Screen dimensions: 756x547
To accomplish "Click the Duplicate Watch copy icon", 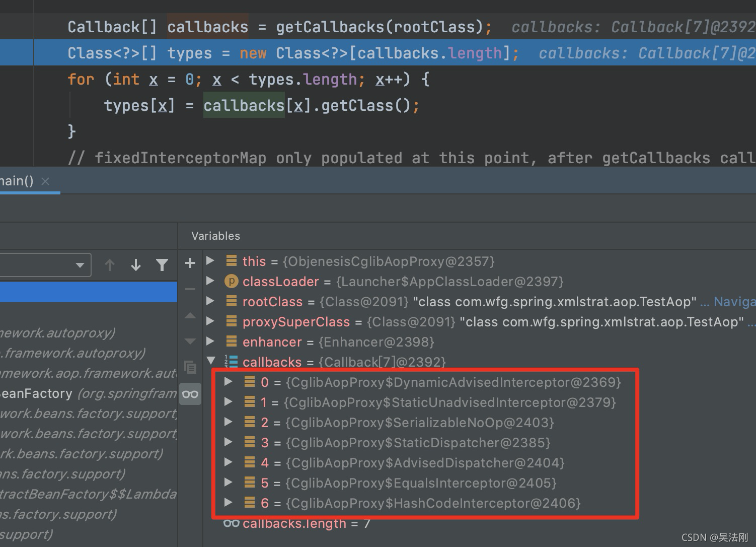I will click(x=190, y=367).
